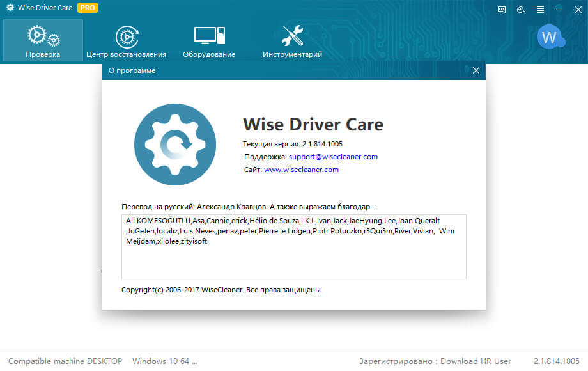The width and height of the screenshot is (588, 371).
Task: Click the Wise Driver Care heading in dialog
Action: (x=313, y=125)
